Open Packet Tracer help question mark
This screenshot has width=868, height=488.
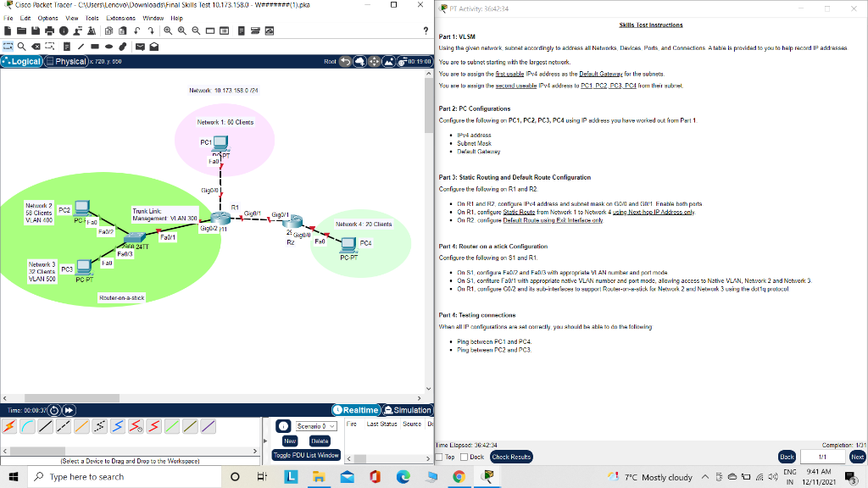tap(426, 31)
